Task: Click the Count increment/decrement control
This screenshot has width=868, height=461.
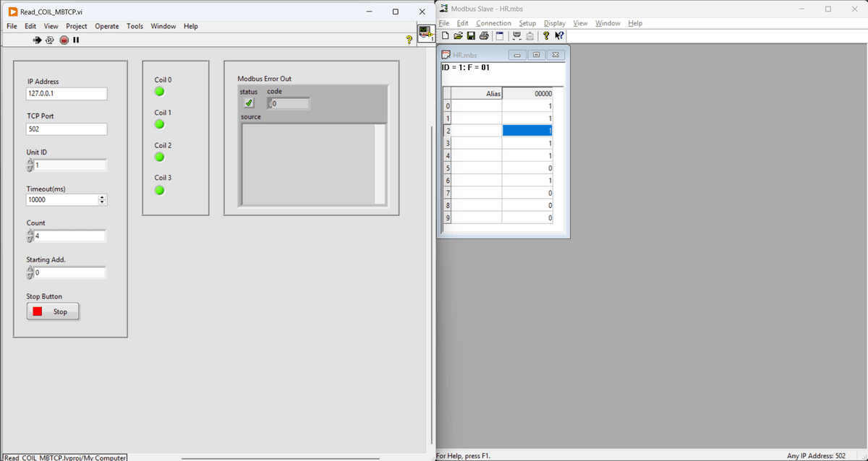Action: click(x=30, y=236)
